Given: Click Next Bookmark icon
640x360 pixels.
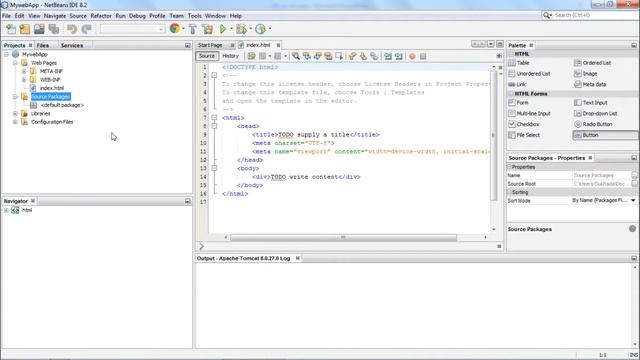Looking at the screenshot, I should pyautogui.click(x=363, y=56).
